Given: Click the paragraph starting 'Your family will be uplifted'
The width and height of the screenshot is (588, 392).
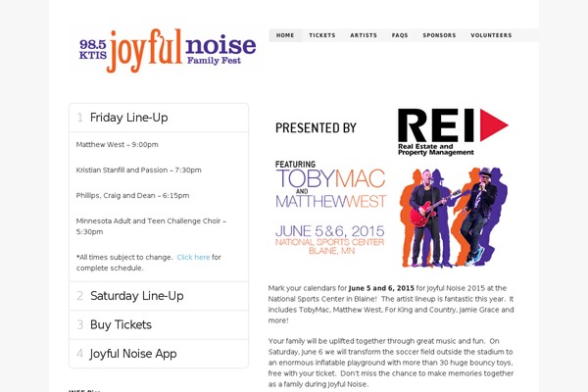Looking at the screenshot, I should (391, 363).
